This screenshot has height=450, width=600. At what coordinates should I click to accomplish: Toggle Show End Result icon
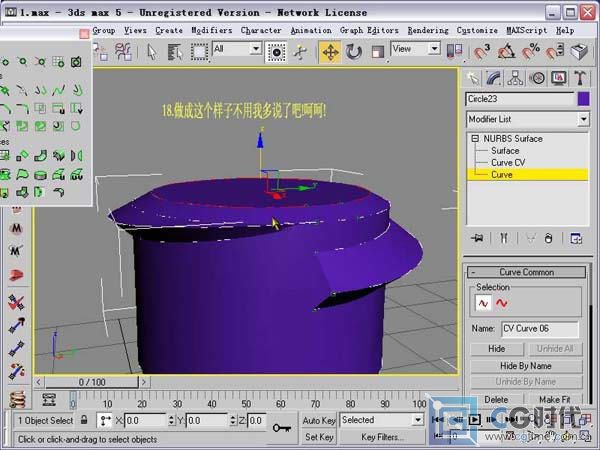pos(504,238)
